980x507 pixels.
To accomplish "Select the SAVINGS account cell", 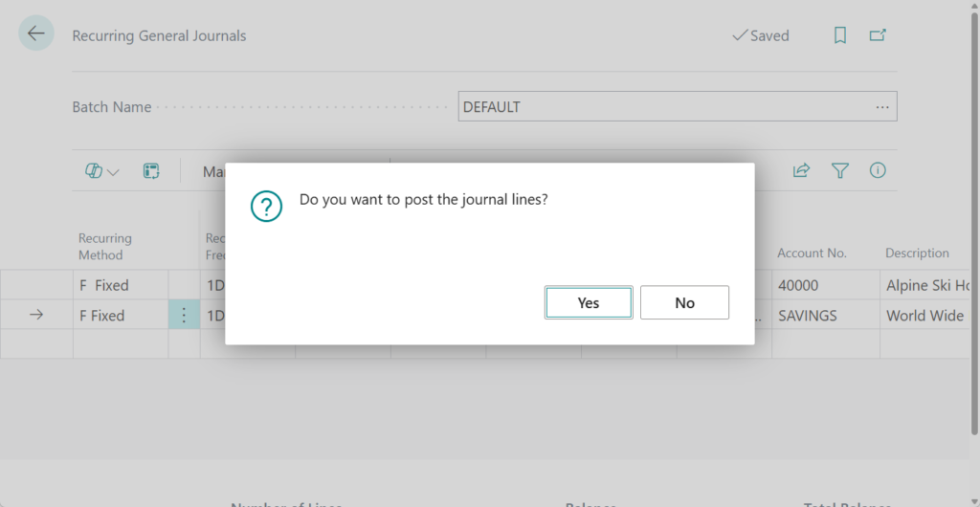I will click(x=809, y=315).
